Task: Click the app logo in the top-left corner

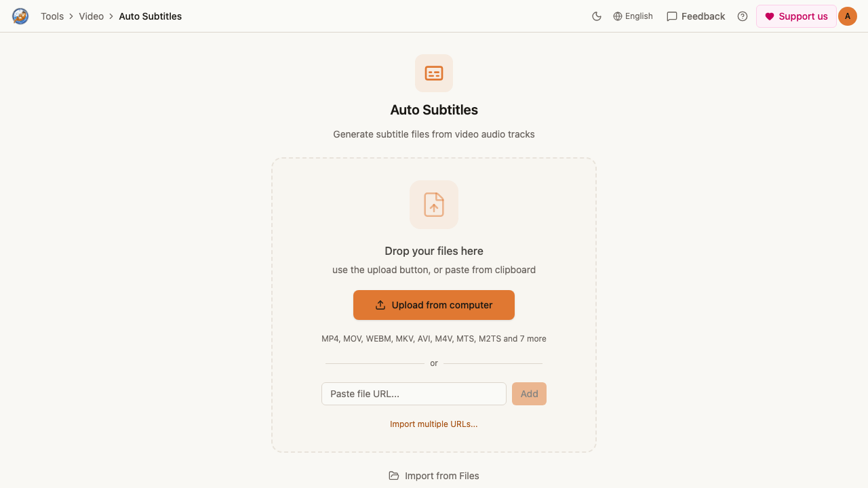Action: click(x=20, y=16)
